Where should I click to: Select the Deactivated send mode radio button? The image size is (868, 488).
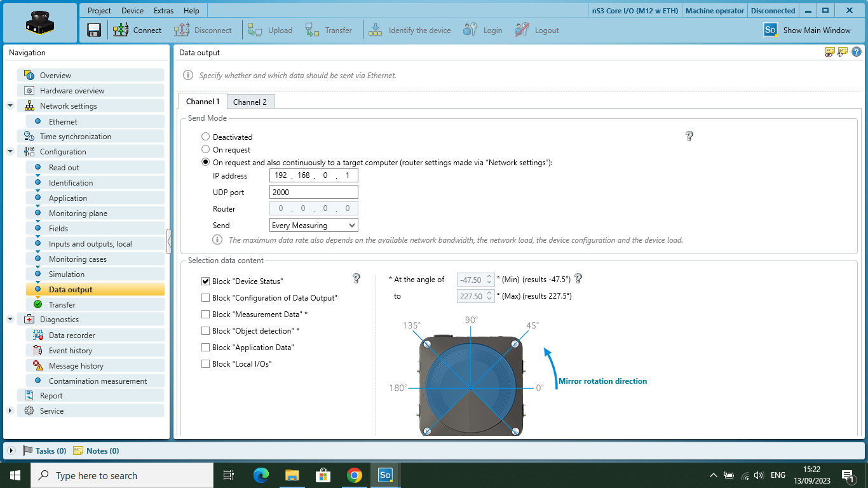tap(205, 137)
